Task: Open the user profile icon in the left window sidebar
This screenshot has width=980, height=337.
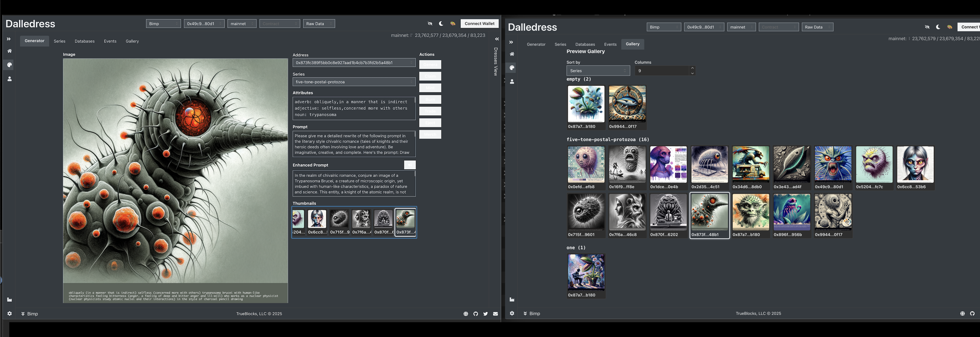Action: tap(10, 79)
